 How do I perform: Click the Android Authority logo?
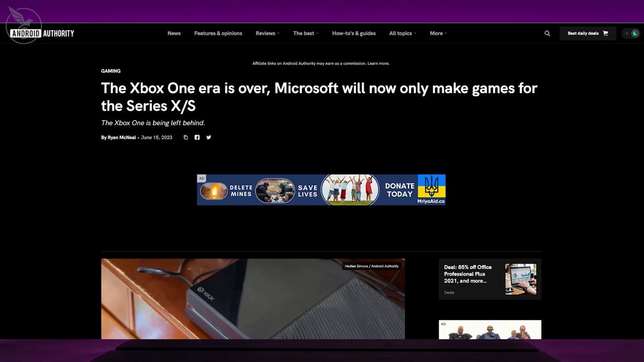[42, 34]
